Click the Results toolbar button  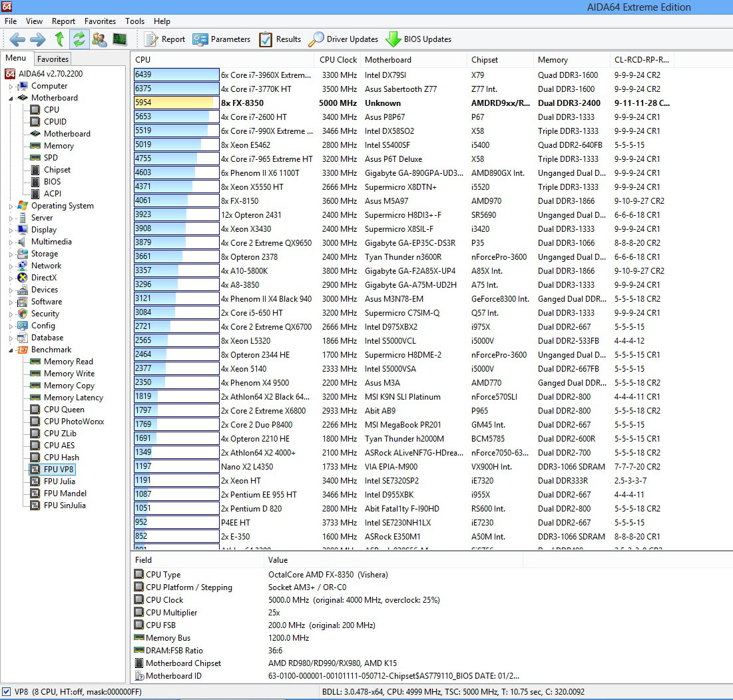280,39
